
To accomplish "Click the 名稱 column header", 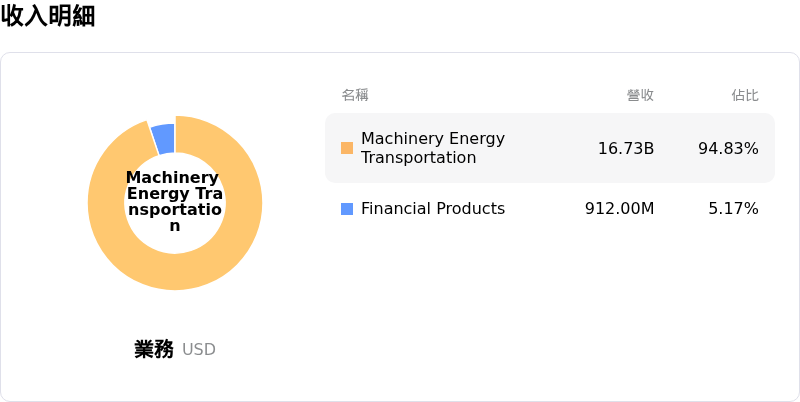I will coord(355,95).
